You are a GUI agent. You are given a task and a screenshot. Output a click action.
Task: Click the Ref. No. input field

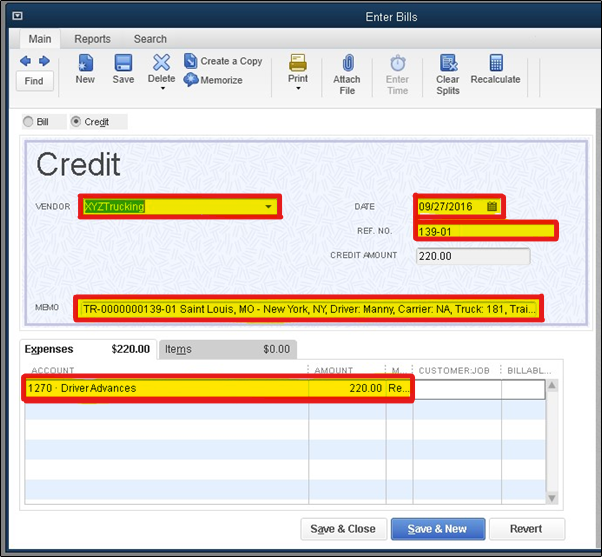pyautogui.click(x=485, y=231)
